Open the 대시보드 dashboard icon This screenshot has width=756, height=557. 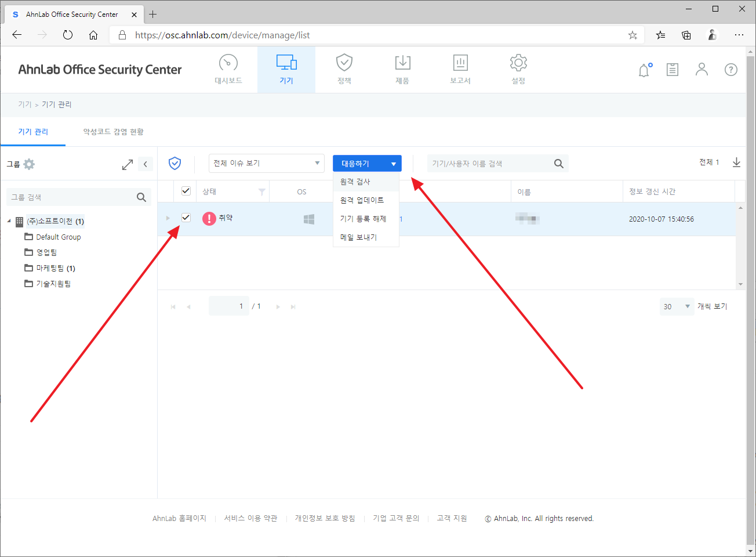point(228,63)
